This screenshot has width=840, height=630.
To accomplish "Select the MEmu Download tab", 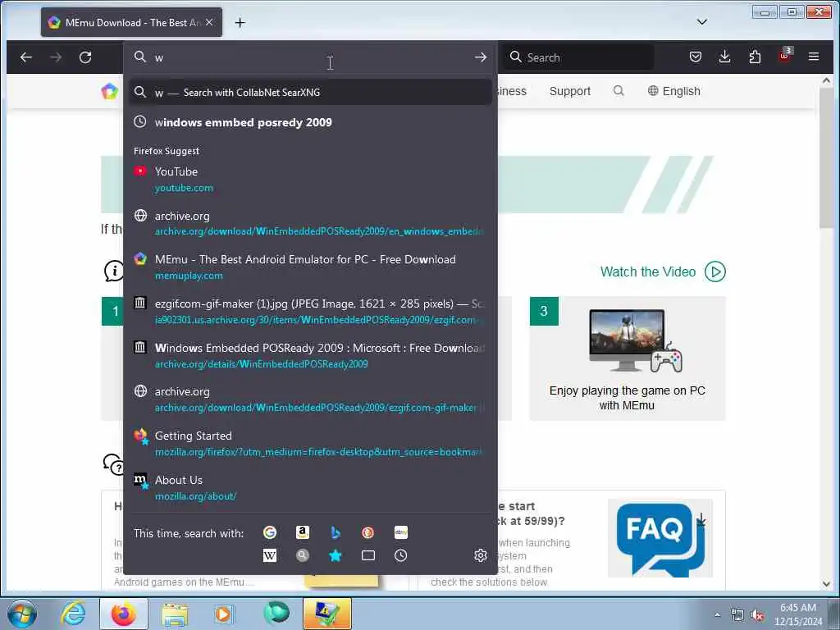I will tap(132, 22).
